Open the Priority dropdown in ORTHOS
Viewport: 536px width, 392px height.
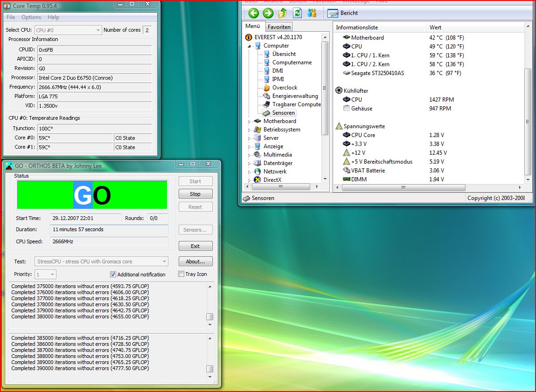pos(45,274)
